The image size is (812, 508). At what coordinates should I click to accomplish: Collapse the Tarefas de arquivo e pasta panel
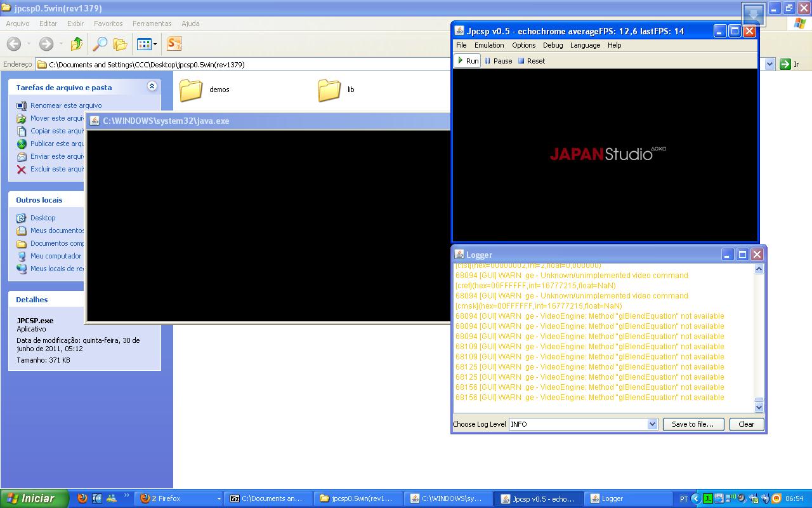click(x=152, y=86)
